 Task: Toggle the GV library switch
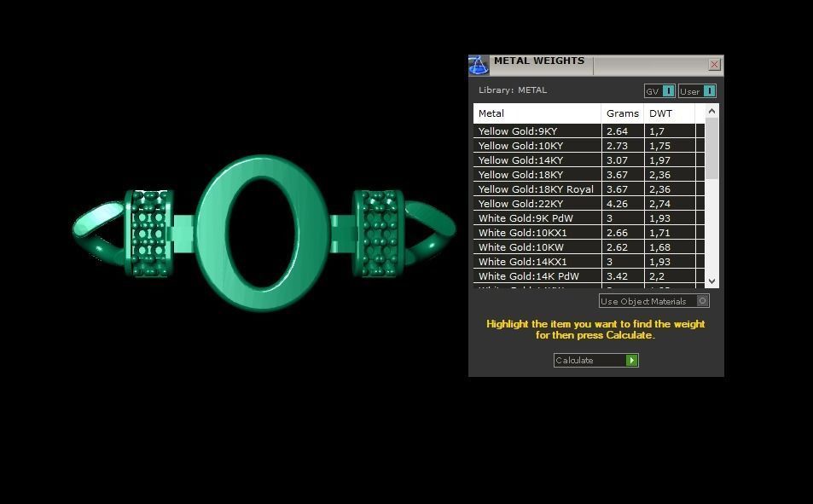(x=659, y=91)
